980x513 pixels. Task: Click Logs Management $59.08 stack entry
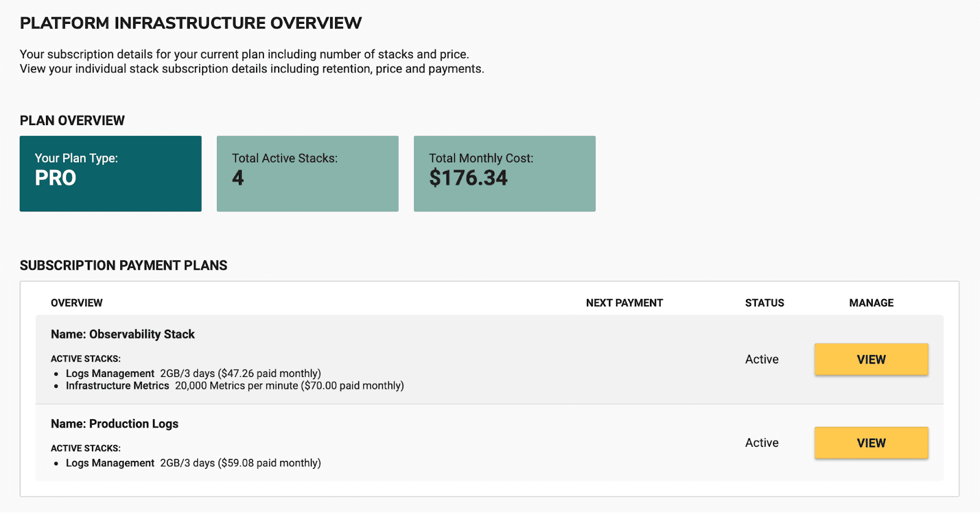[x=193, y=463]
